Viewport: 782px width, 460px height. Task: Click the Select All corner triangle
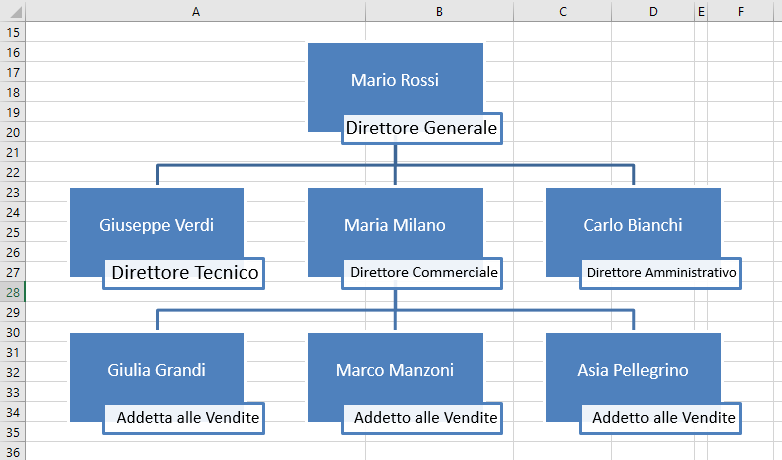pos(13,11)
